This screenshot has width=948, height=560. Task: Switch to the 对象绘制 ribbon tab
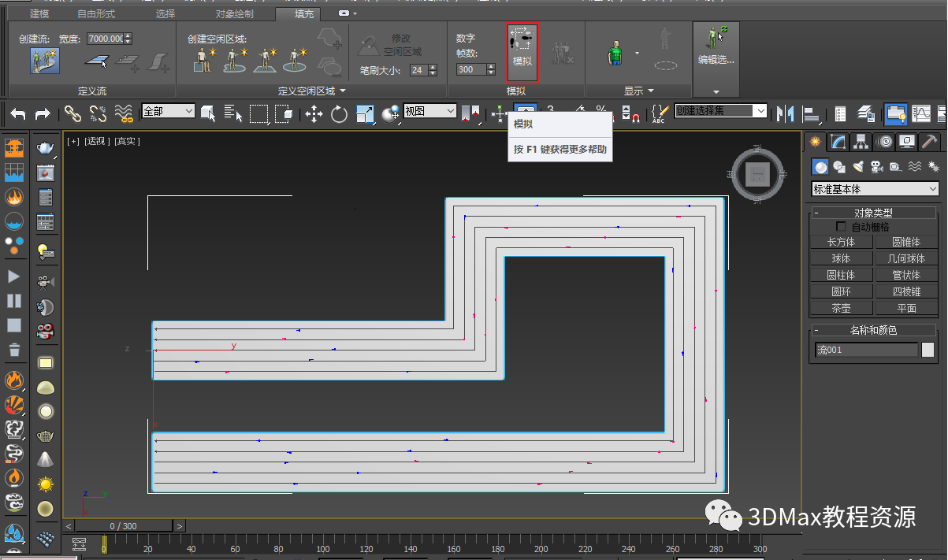235,13
